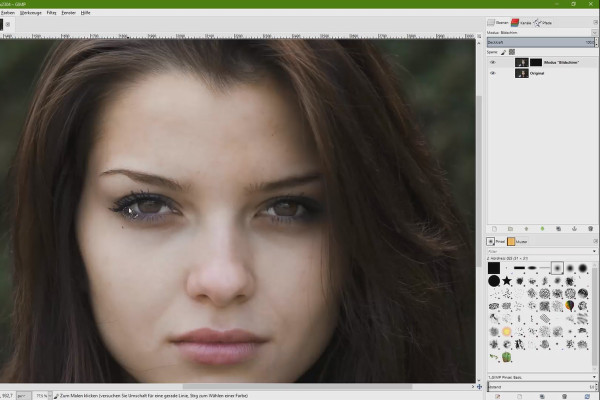Toggle lock pixels brush icon
This screenshot has height=400, width=600.
pos(504,52)
